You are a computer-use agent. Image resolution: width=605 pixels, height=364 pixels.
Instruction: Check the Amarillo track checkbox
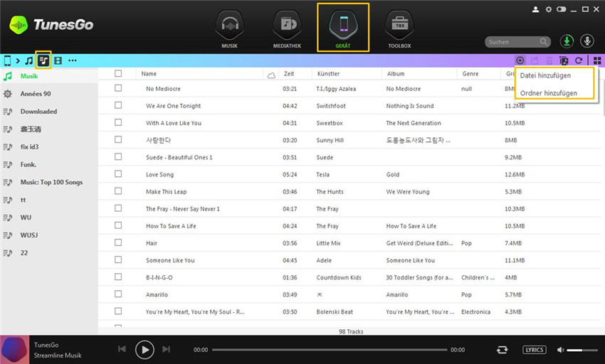[x=118, y=294]
